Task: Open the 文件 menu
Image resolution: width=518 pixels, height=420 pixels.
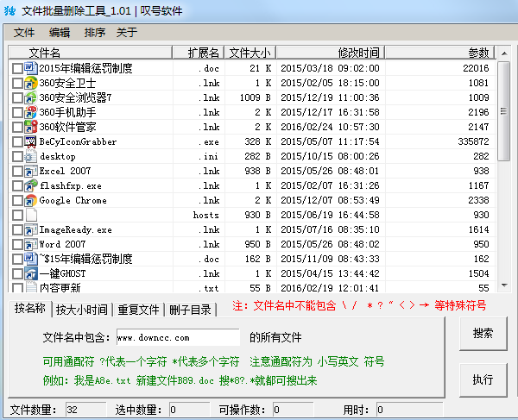Action: tap(24, 32)
